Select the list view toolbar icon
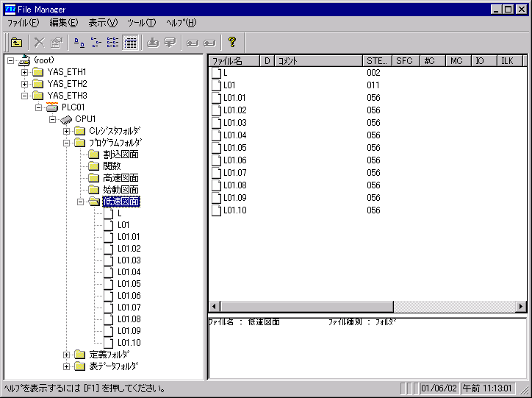The width and height of the screenshot is (532, 398). 112,43
